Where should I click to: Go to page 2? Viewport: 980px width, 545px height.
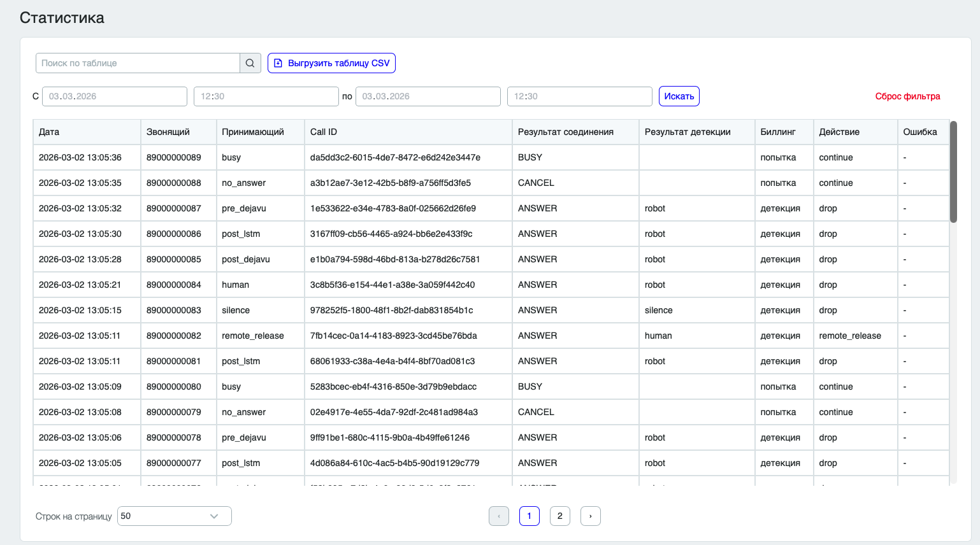click(x=560, y=516)
